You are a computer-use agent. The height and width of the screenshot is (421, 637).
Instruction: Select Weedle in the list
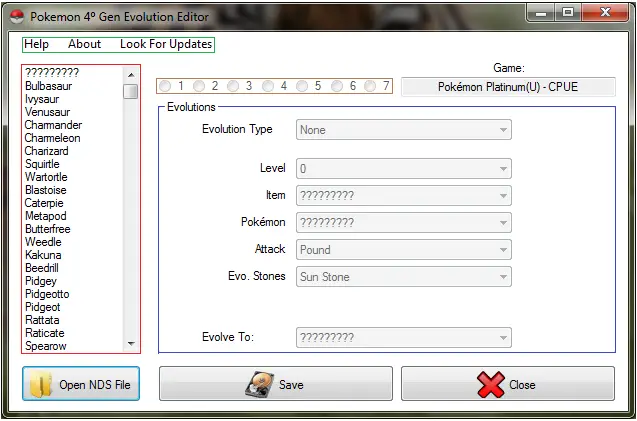pyautogui.click(x=43, y=242)
